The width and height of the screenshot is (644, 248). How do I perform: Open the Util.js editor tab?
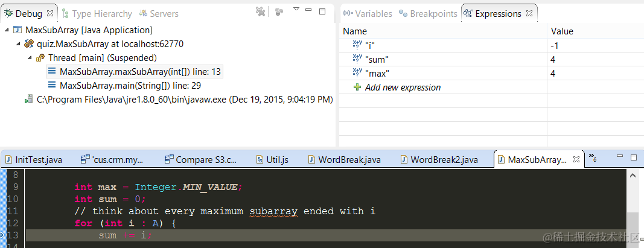[x=272, y=160]
